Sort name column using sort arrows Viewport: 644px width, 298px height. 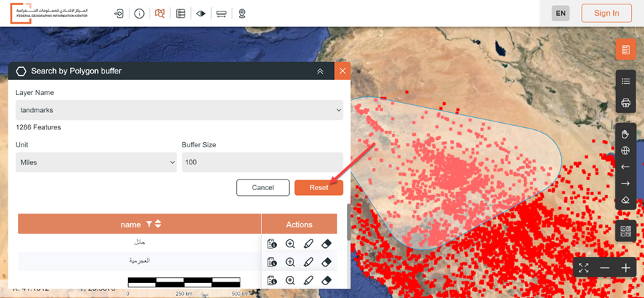pos(158,224)
